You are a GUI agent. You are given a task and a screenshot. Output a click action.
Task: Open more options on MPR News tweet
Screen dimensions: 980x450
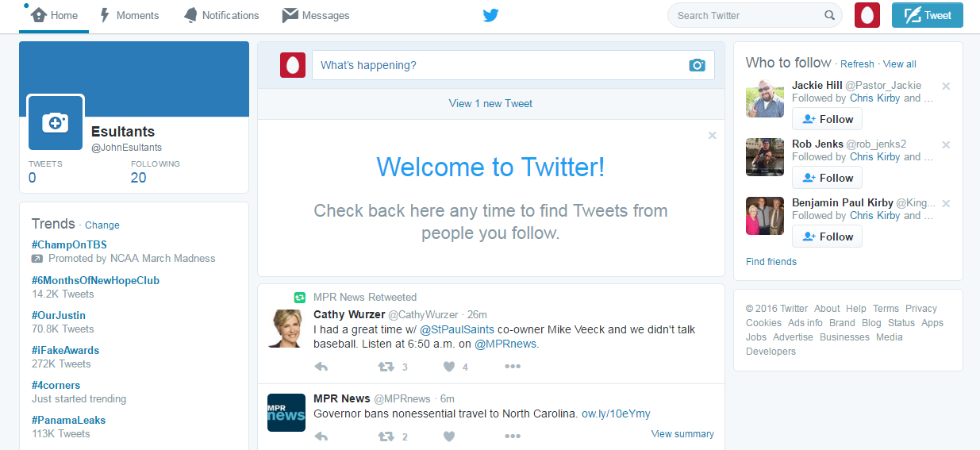point(513,437)
